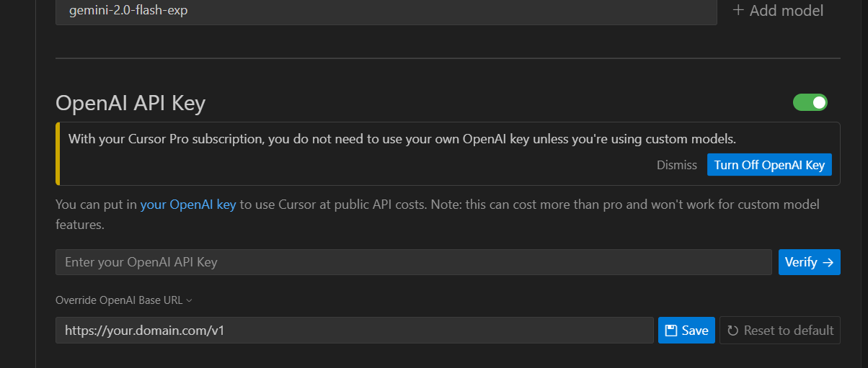Select the gemini-2.0-flash-exp model entry
The width and height of the screenshot is (868, 368).
click(x=386, y=12)
